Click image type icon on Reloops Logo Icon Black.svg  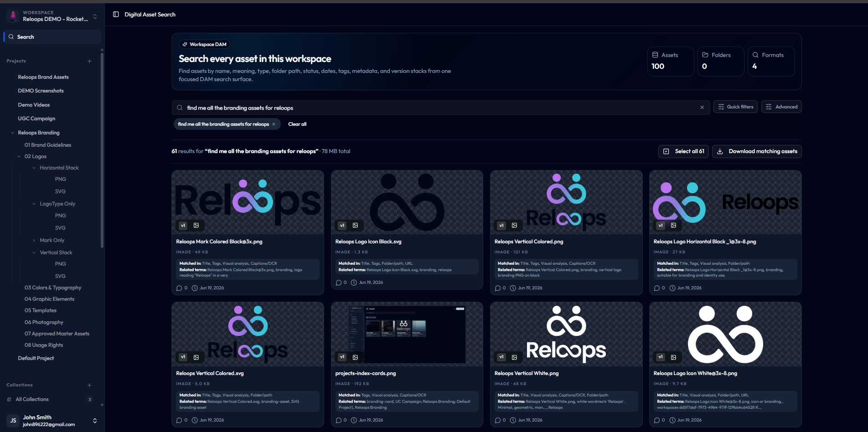pos(355,226)
